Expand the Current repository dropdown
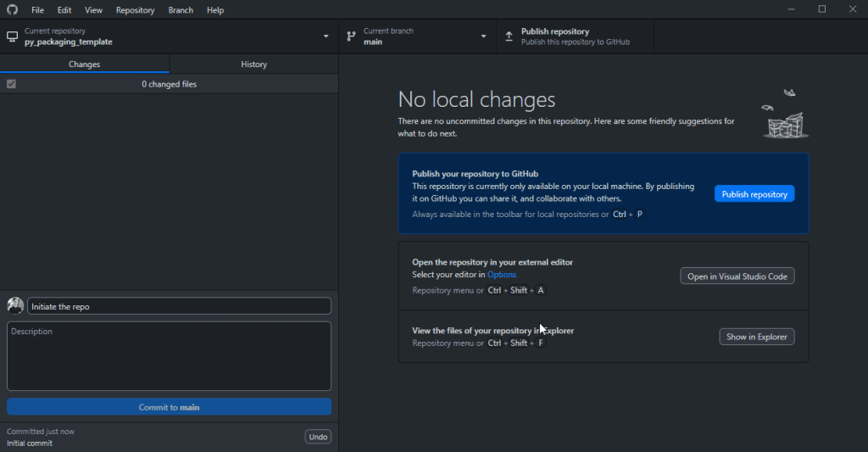This screenshot has height=452, width=868. (326, 36)
